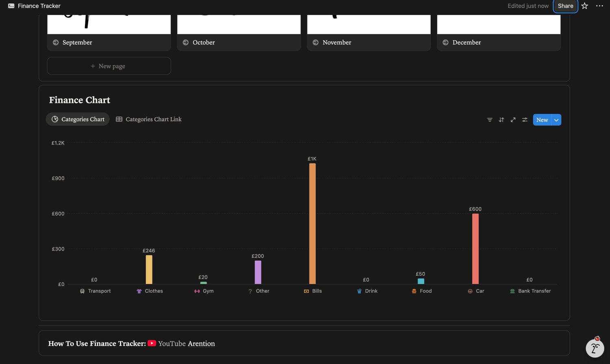Open the September page card
Viewport: 610px width, 364px height.
[x=109, y=33]
